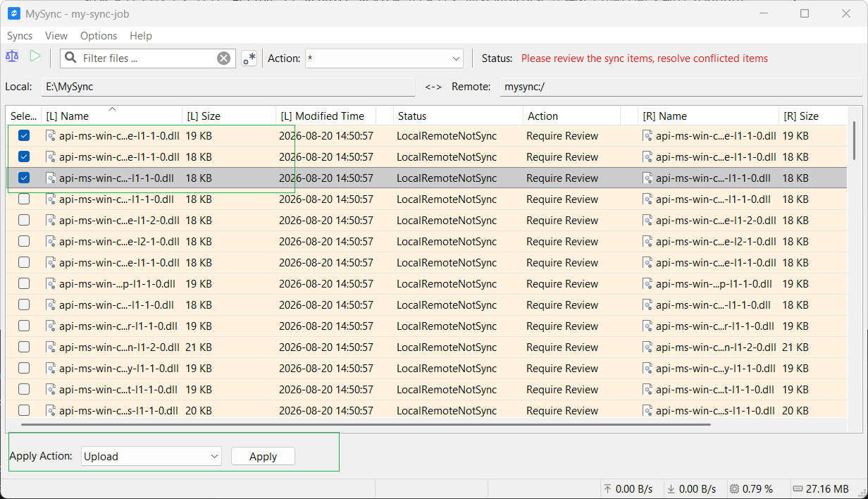This screenshot has height=499, width=868.
Task: Click local file icon of p-l1-1-0.dll row
Action: point(51,284)
